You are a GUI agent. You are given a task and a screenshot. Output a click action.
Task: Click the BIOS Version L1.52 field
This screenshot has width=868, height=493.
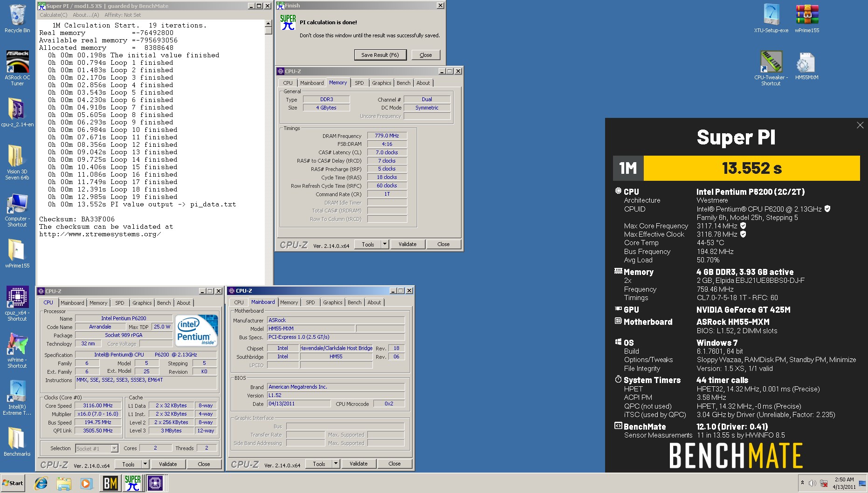point(336,395)
